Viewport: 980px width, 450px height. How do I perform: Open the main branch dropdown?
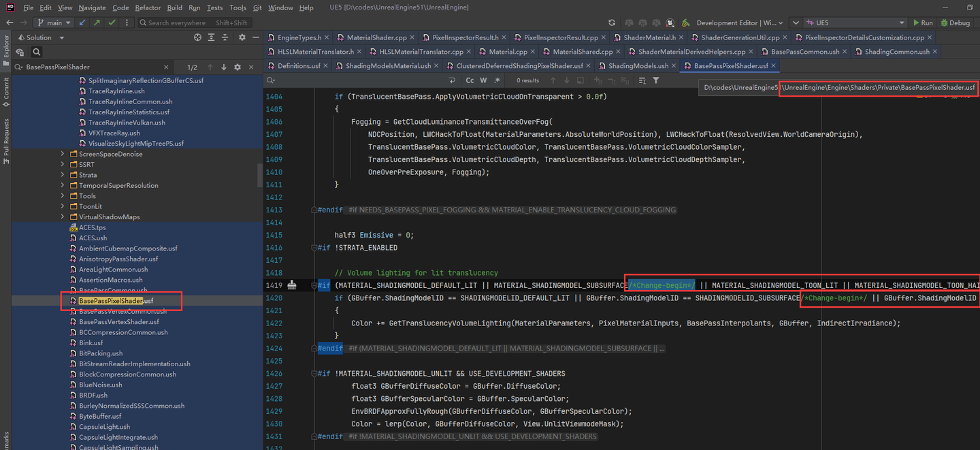[53, 22]
